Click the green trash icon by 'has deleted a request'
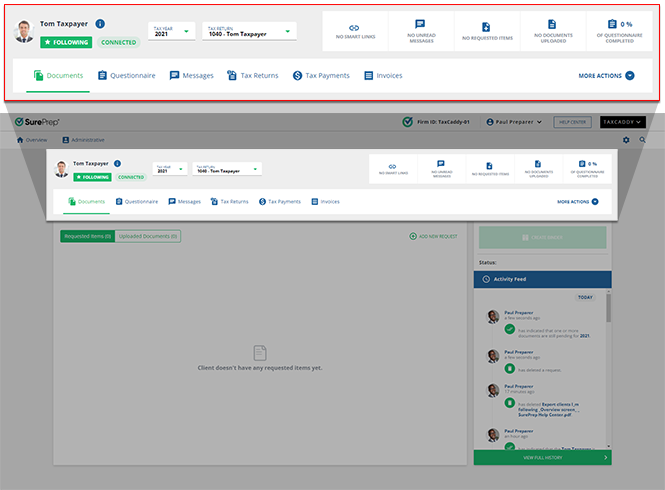The width and height of the screenshot is (665, 490). point(509,369)
